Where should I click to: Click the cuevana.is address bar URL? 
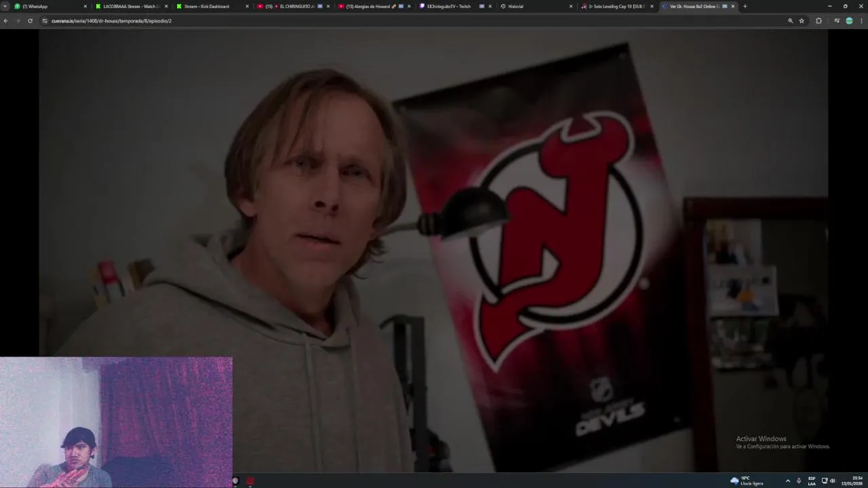tap(111, 21)
